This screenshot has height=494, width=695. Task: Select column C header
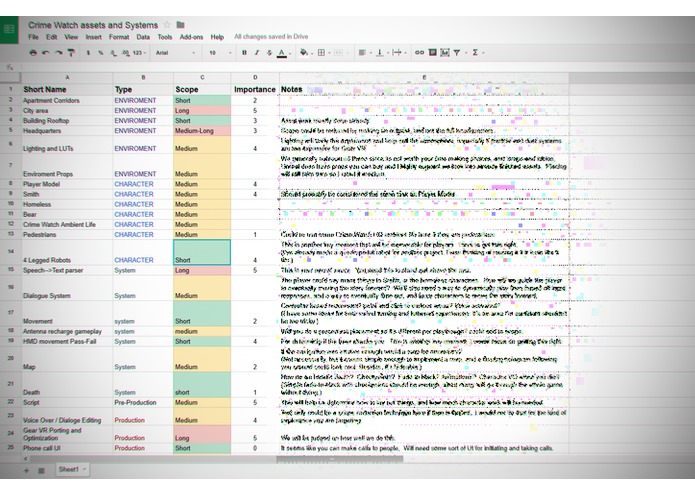coord(202,78)
